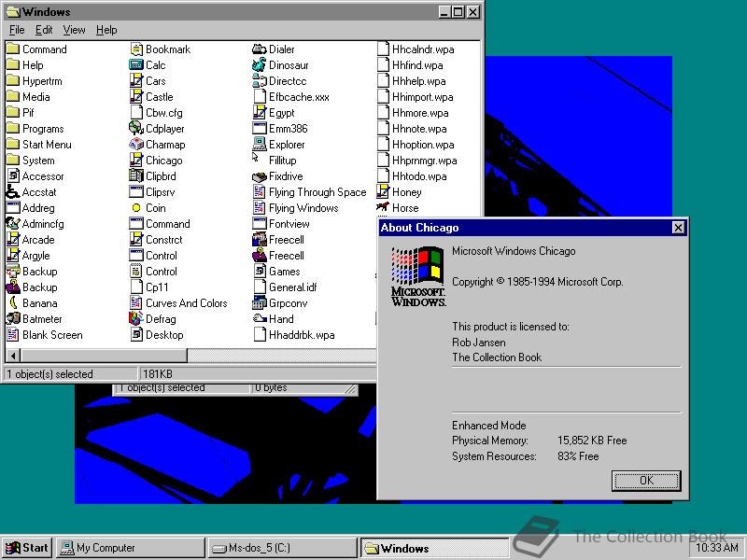The image size is (747, 560).
Task: Open the Edit menu
Action: pyautogui.click(x=44, y=30)
